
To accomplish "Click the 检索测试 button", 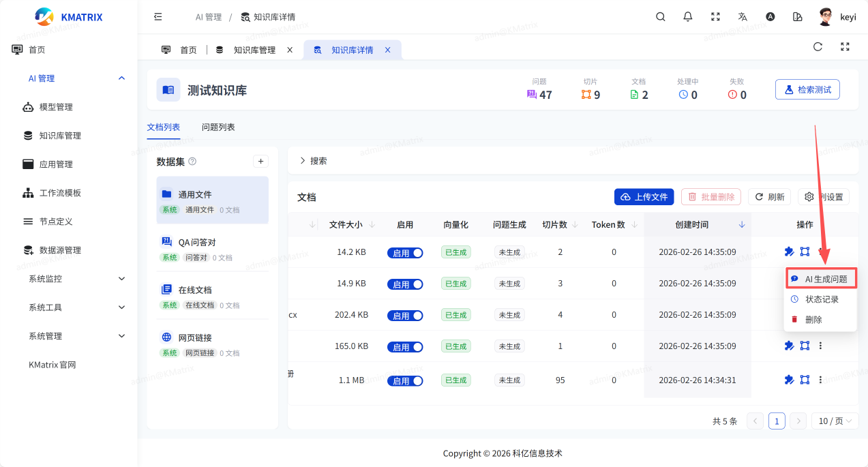I will [x=807, y=89].
